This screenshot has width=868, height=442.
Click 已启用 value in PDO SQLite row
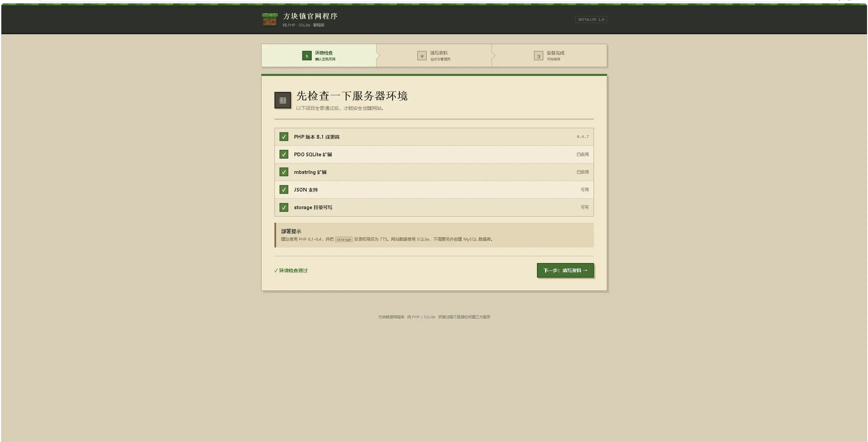583,154
